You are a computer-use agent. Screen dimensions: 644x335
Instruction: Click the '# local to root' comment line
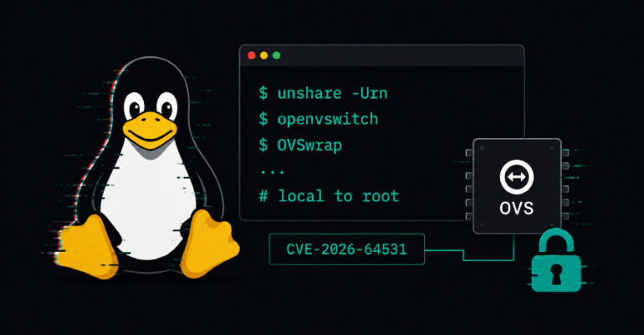(x=329, y=196)
